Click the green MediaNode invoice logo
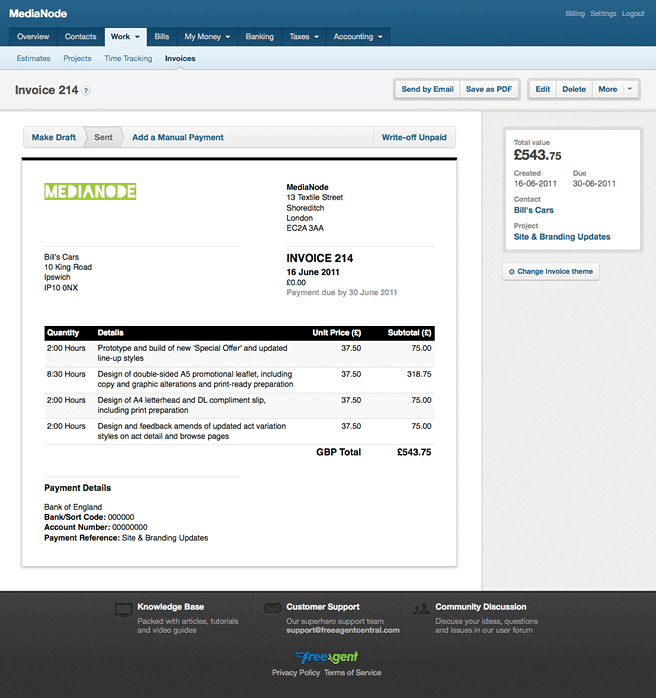The width and height of the screenshot is (656, 698). [90, 192]
